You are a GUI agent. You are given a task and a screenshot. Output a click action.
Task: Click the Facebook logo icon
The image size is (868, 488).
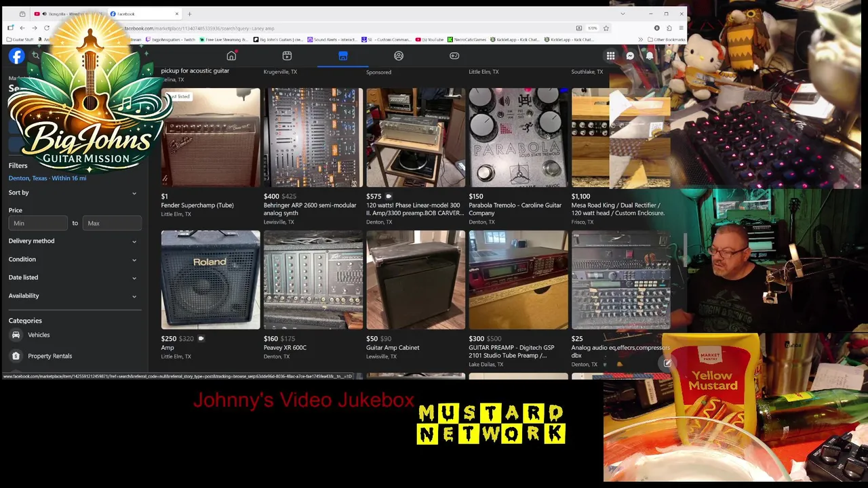click(16, 56)
